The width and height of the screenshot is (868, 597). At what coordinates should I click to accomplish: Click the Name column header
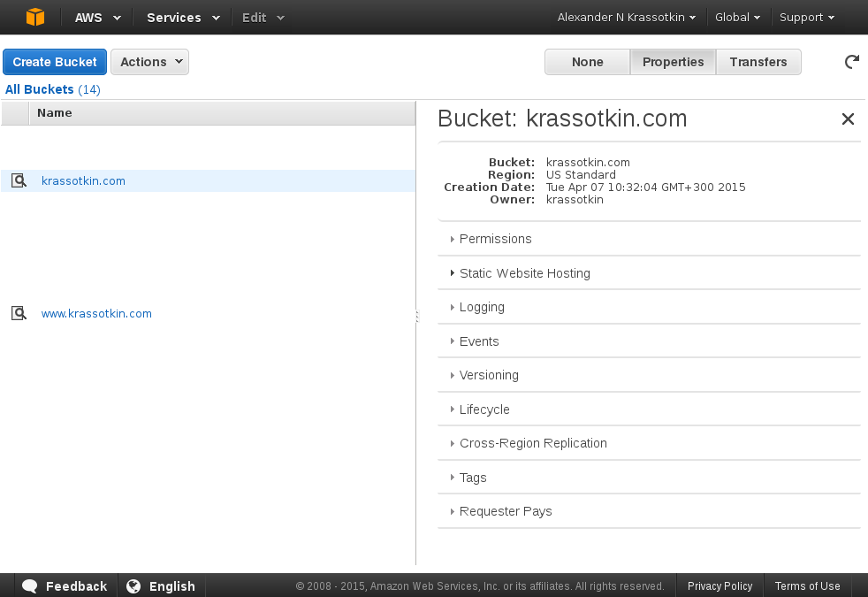tap(222, 113)
